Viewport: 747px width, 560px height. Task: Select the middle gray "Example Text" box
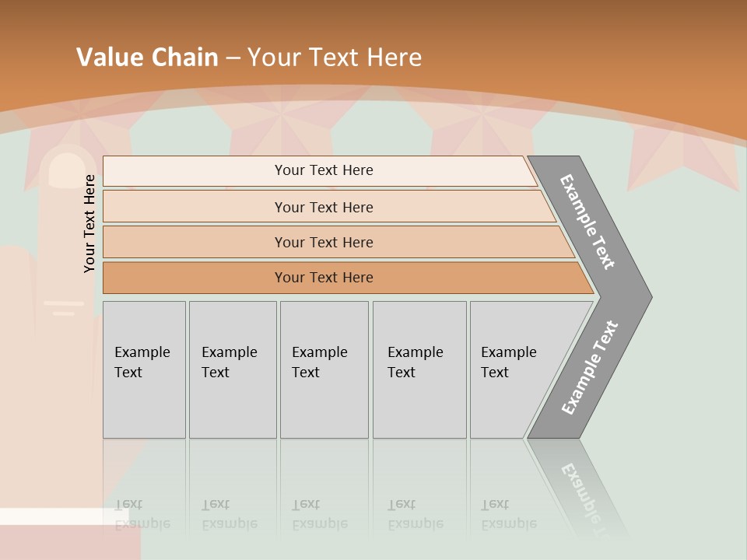pyautogui.click(x=324, y=369)
